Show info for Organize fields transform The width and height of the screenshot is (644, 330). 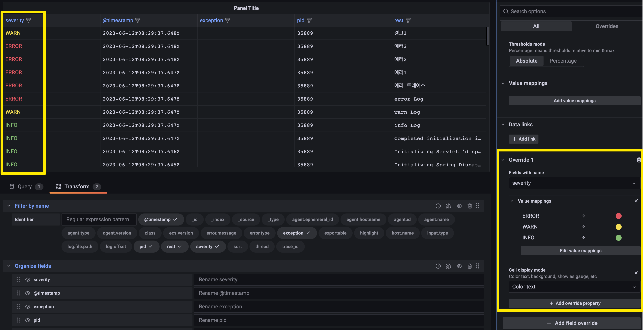[x=438, y=266]
